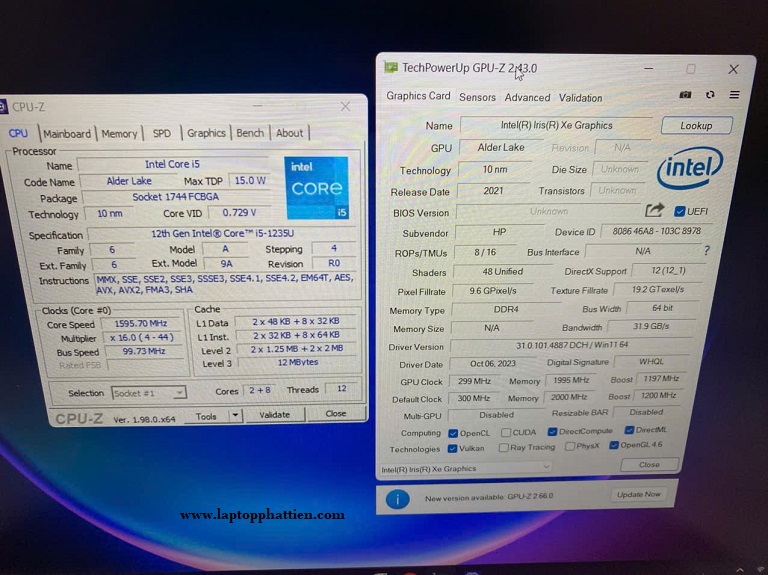768x575 pixels.
Task: Toggle the OpenCL checkbox
Action: coord(453,433)
